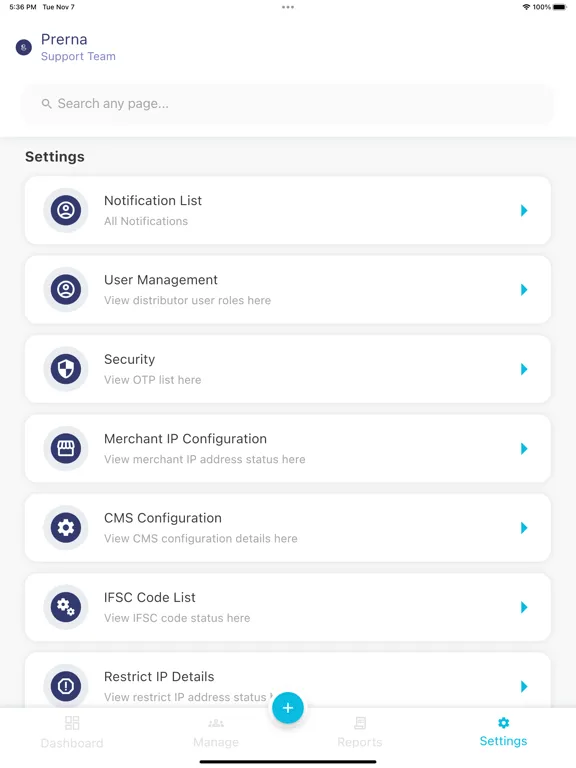Open the Support Team link
This screenshot has height=768, width=576.
(x=78, y=56)
